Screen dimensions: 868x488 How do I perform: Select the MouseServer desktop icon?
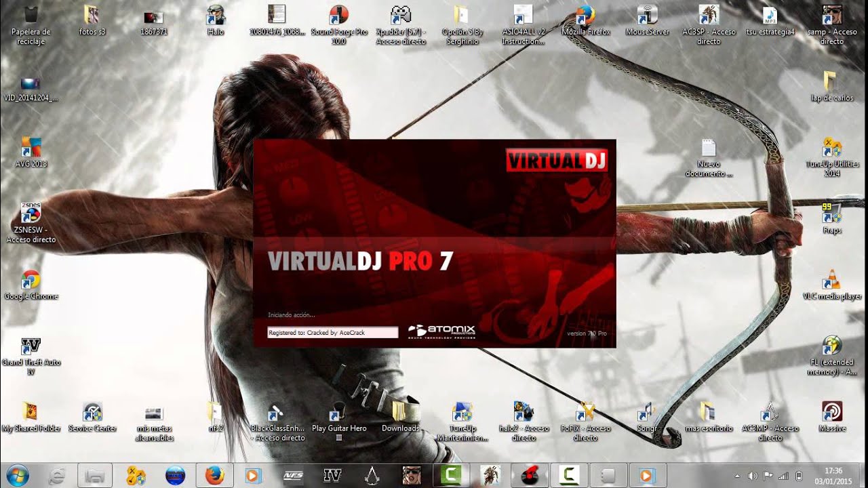pyautogui.click(x=648, y=20)
